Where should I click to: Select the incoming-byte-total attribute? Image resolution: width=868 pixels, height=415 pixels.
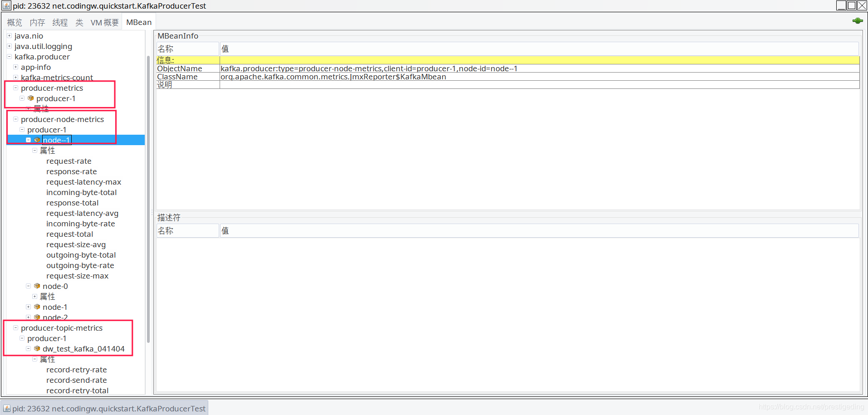point(81,192)
